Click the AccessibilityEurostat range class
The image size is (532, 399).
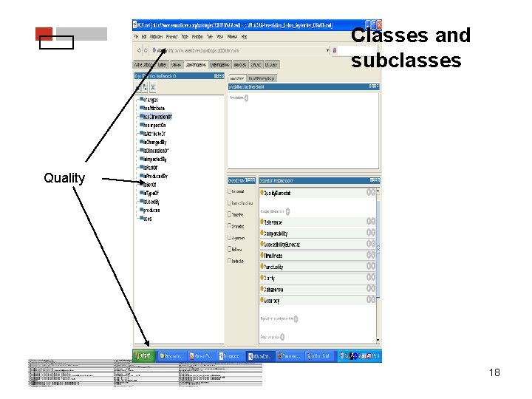click(282, 245)
